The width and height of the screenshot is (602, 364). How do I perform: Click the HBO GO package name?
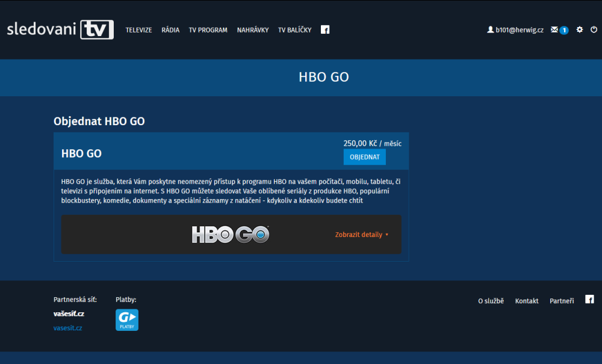[x=81, y=153]
